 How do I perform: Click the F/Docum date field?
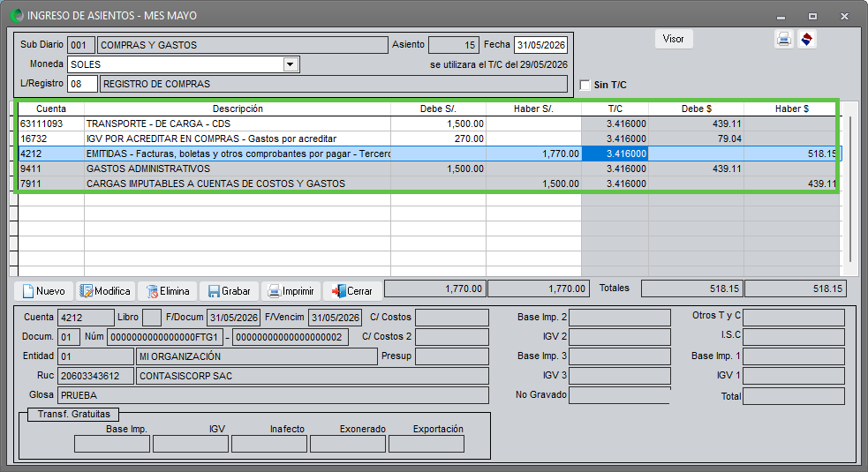[233, 318]
